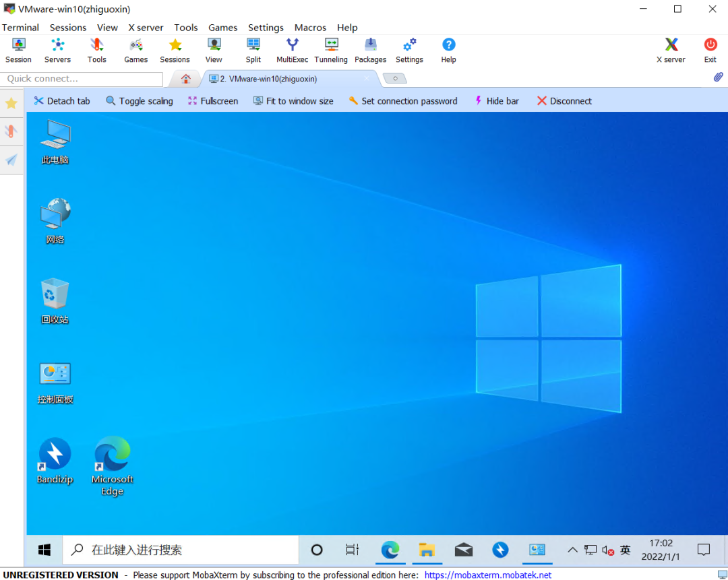Image resolution: width=728 pixels, height=580 pixels.
Task: Select the 网络 desktop icon
Action: (x=55, y=222)
